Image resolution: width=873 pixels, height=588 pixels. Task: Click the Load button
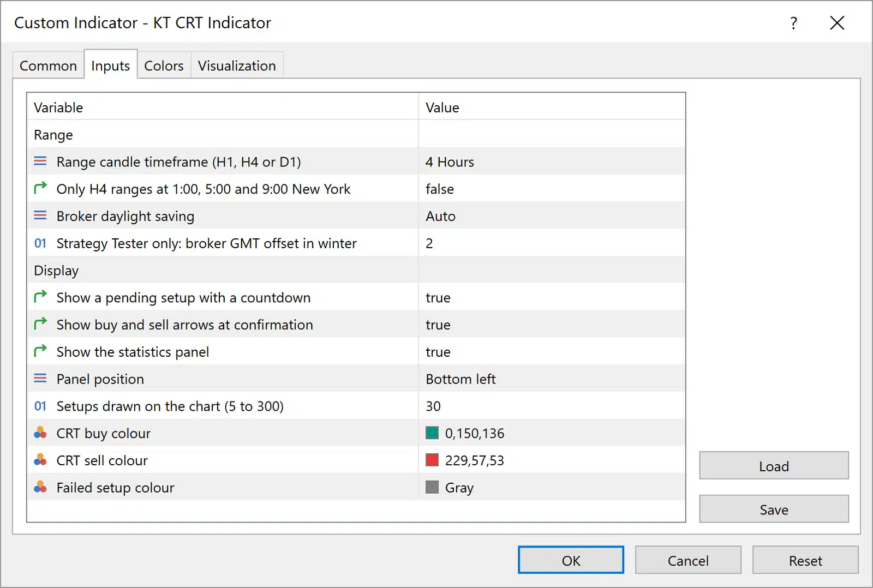tap(774, 466)
